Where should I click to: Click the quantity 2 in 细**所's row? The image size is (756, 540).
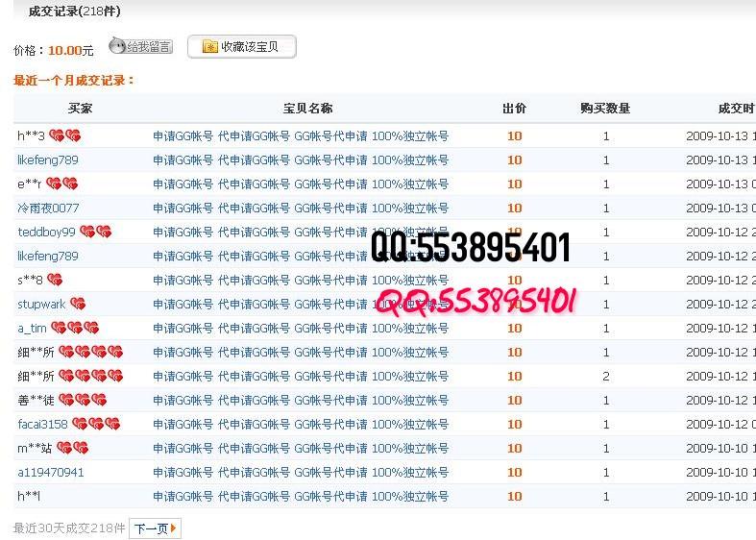(x=606, y=376)
